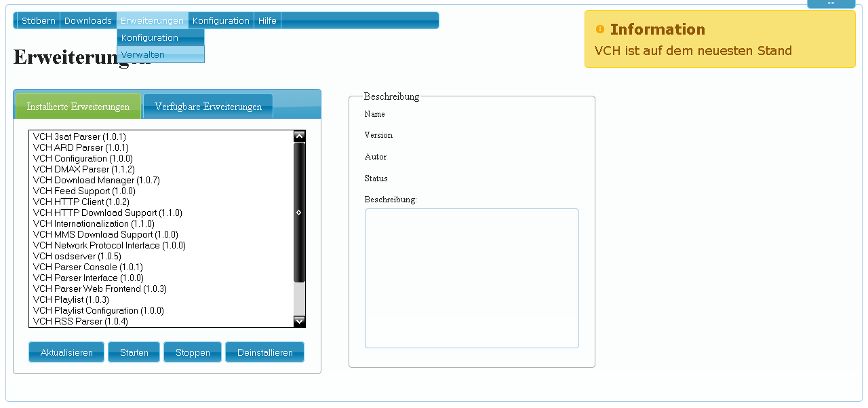The width and height of the screenshot is (868, 408).
Task: Open the top-level Konfiguration menu
Action: (x=220, y=20)
